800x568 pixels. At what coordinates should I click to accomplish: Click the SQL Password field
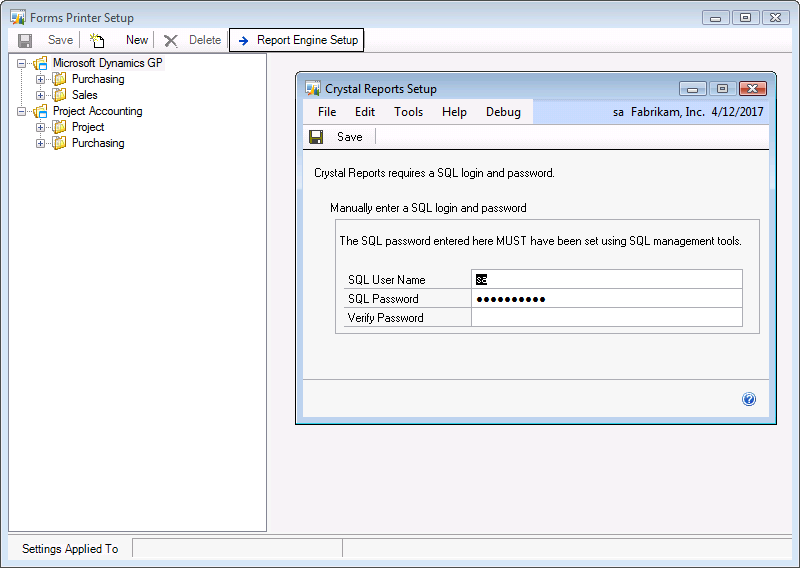tap(607, 299)
